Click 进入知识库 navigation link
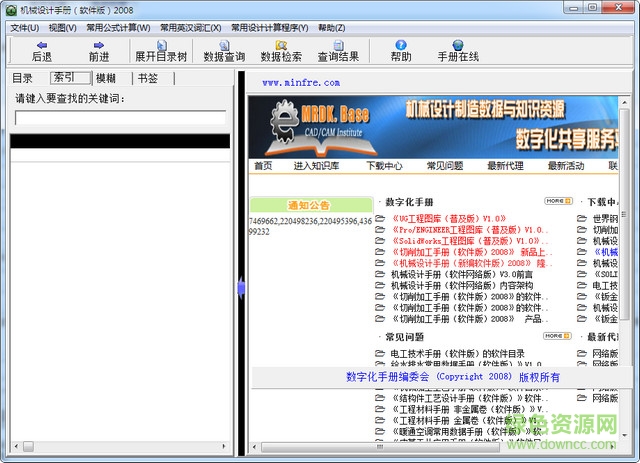Image resolution: width=640 pixels, height=463 pixels. click(x=316, y=165)
